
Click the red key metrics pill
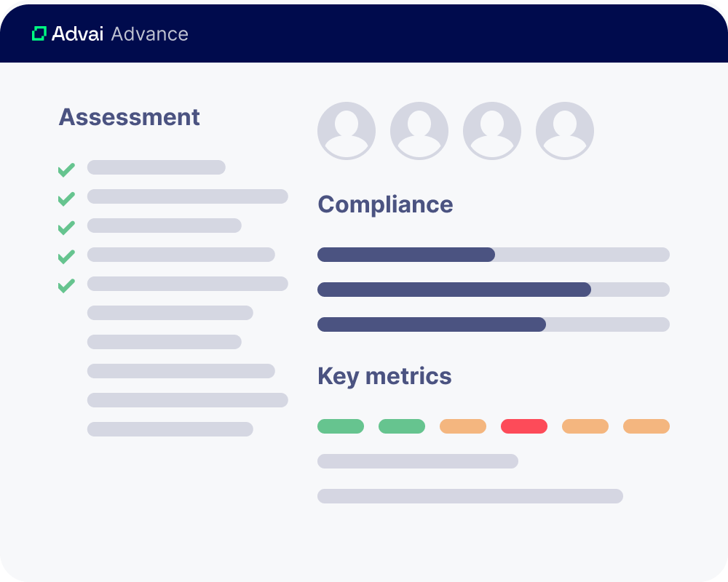pyautogui.click(x=524, y=426)
